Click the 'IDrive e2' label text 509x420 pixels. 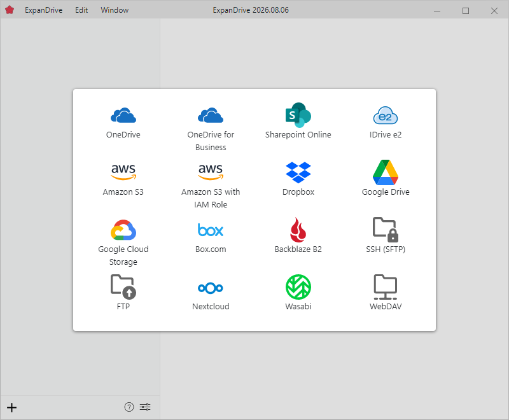click(x=386, y=135)
